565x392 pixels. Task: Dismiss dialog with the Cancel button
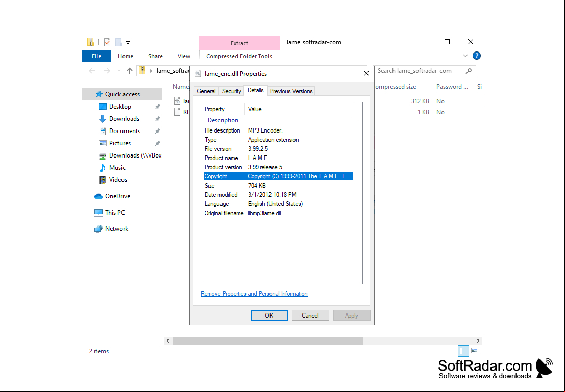[310, 316]
